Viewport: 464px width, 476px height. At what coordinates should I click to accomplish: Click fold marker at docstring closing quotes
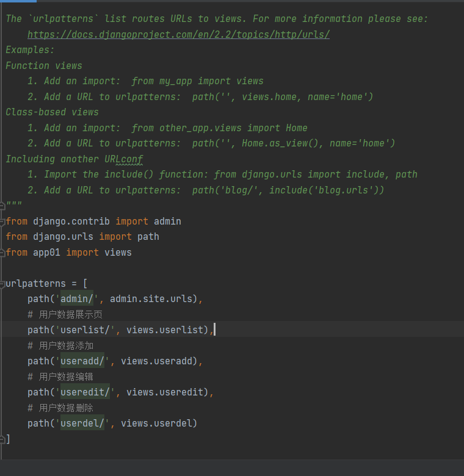click(x=3, y=206)
